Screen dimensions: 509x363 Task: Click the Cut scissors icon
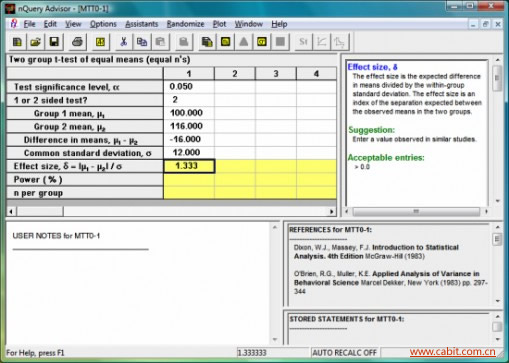coord(124,42)
